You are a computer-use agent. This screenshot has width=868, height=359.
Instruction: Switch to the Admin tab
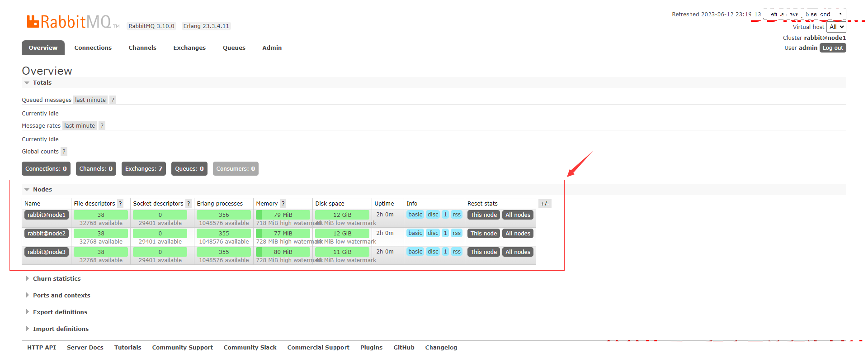(272, 48)
